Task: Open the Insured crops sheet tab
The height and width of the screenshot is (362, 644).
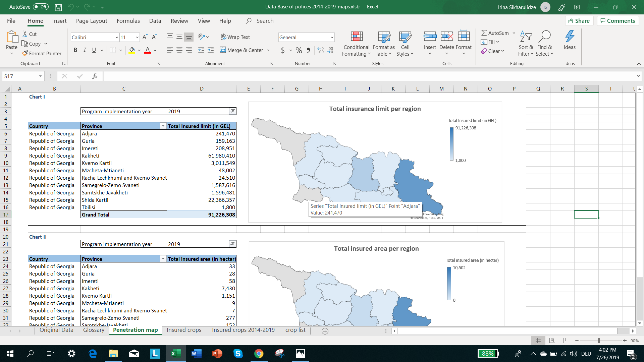Action: (x=183, y=330)
